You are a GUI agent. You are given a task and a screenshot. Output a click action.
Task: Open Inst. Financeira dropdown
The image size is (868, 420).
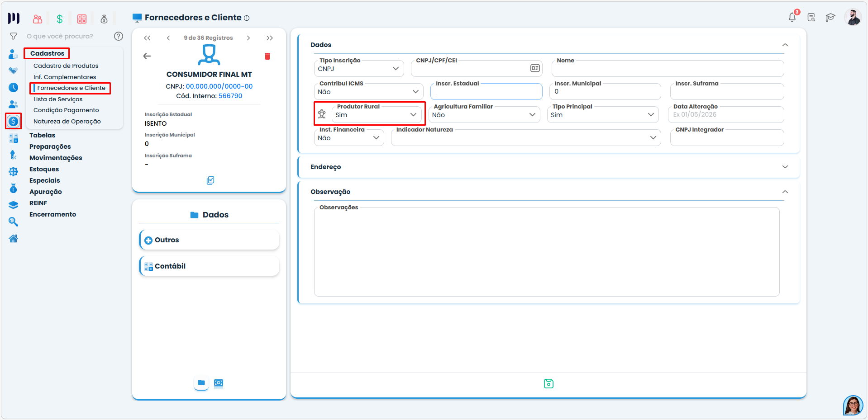349,138
